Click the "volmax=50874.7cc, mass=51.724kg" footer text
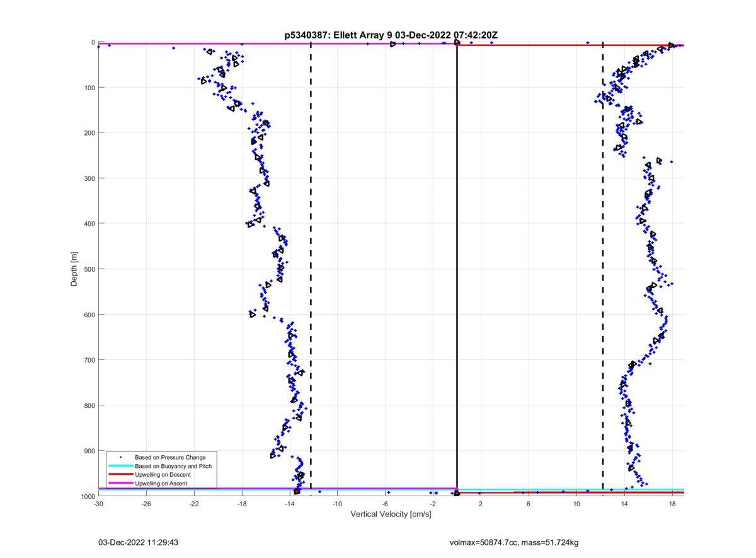The width and height of the screenshot is (756, 558). (514, 542)
